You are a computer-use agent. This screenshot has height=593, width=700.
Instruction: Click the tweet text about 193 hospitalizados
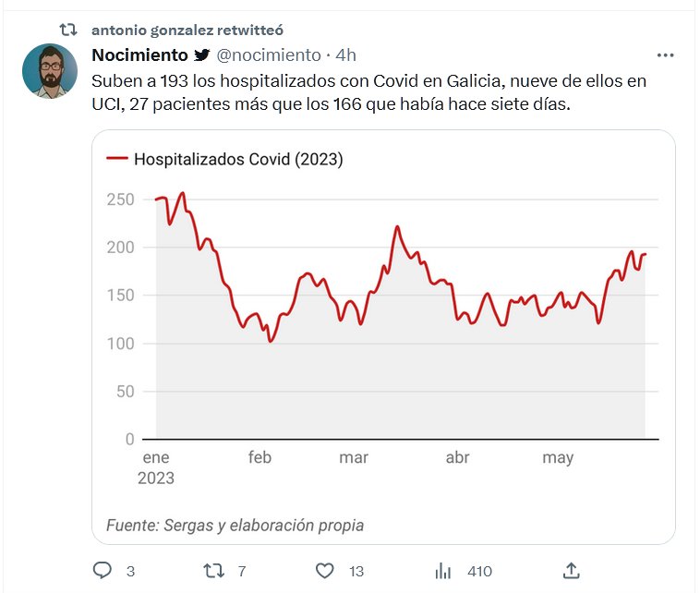tap(369, 92)
